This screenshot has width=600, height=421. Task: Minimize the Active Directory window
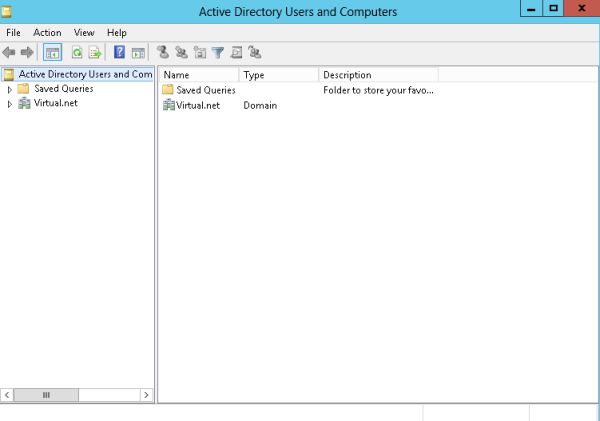pos(531,8)
